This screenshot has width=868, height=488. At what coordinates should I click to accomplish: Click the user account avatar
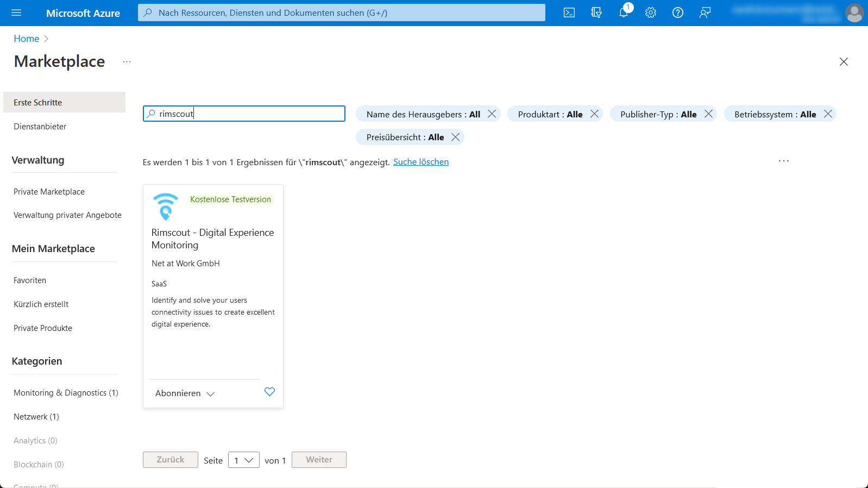pyautogui.click(x=854, y=12)
